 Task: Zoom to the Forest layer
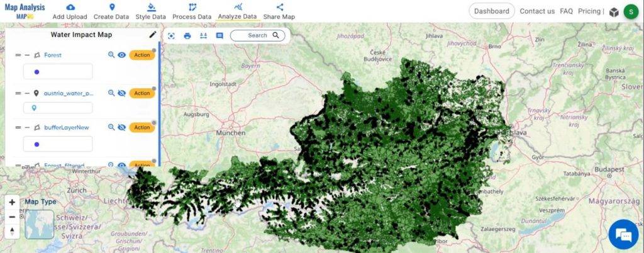click(111, 55)
